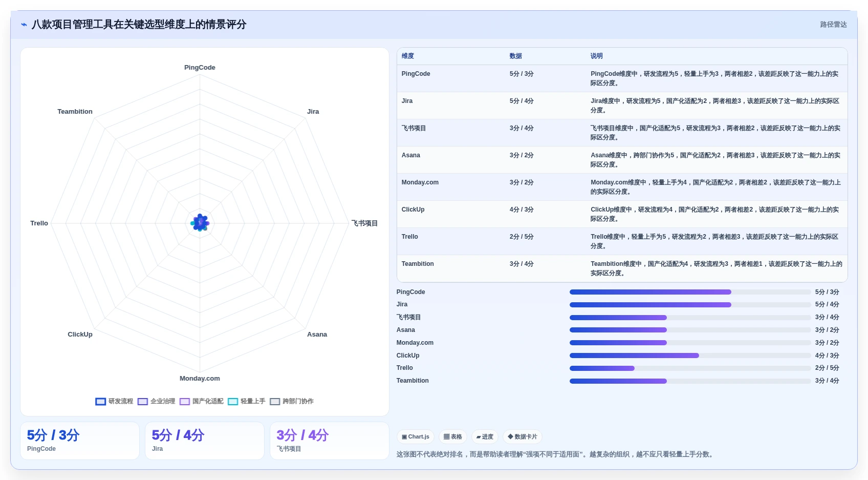Click the Jira table row name
868x480 pixels.
coord(407,101)
